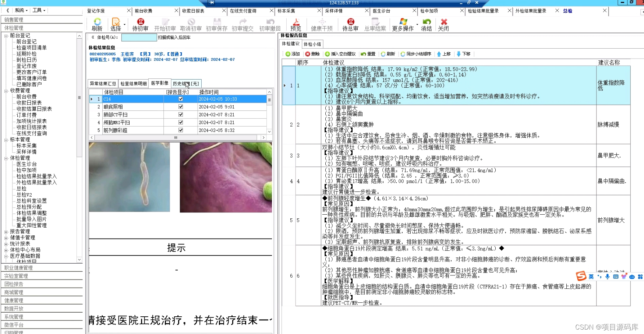Viewport: 644px width, 334px height.
Task: Toggle report display checkbox for 颅脑MRI平扫
Action: 181,122
